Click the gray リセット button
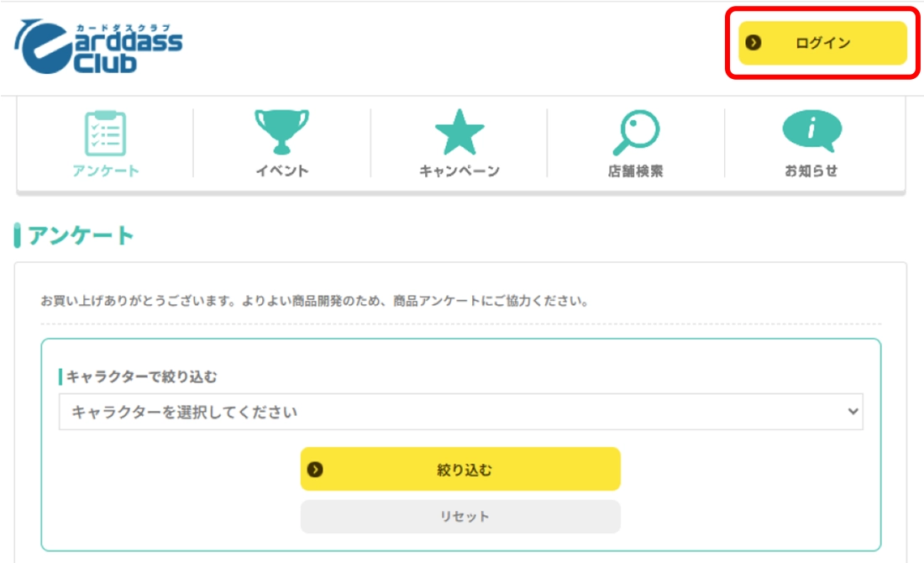Screen dimensions: 924x563 pos(460,516)
